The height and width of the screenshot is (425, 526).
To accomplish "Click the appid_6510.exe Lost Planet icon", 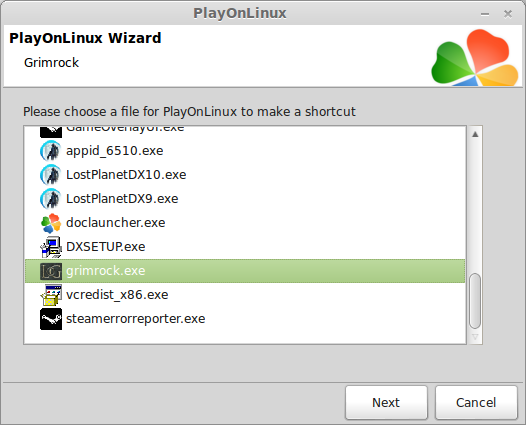I will 51,151.
